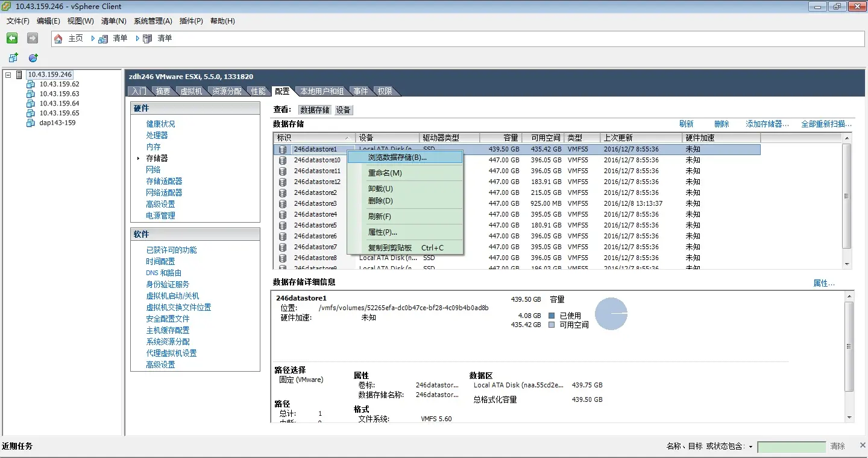Switch view to 设备 toggle button

click(343, 110)
